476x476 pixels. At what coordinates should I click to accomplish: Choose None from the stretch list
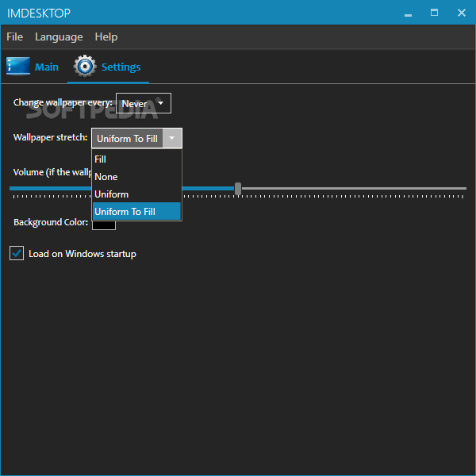click(x=136, y=177)
